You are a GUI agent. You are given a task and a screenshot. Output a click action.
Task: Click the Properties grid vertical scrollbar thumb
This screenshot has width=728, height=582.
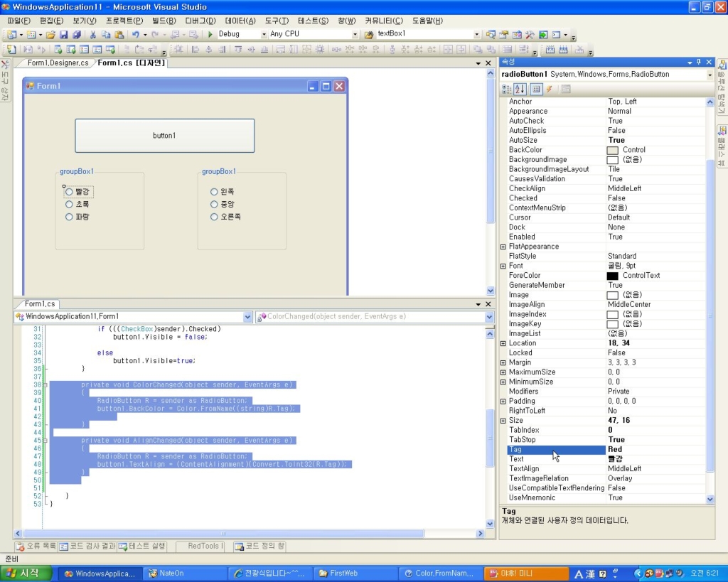pyautogui.click(x=710, y=316)
